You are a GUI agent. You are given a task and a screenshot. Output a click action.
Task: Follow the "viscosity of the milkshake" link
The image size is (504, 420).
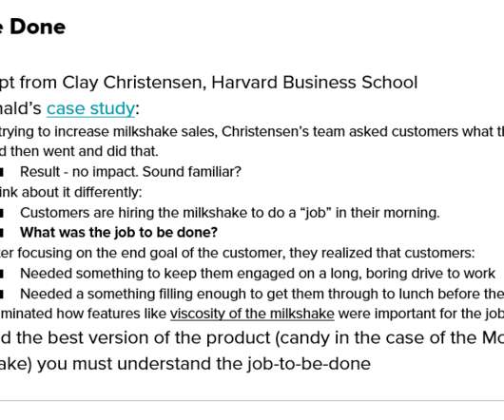coord(252,314)
